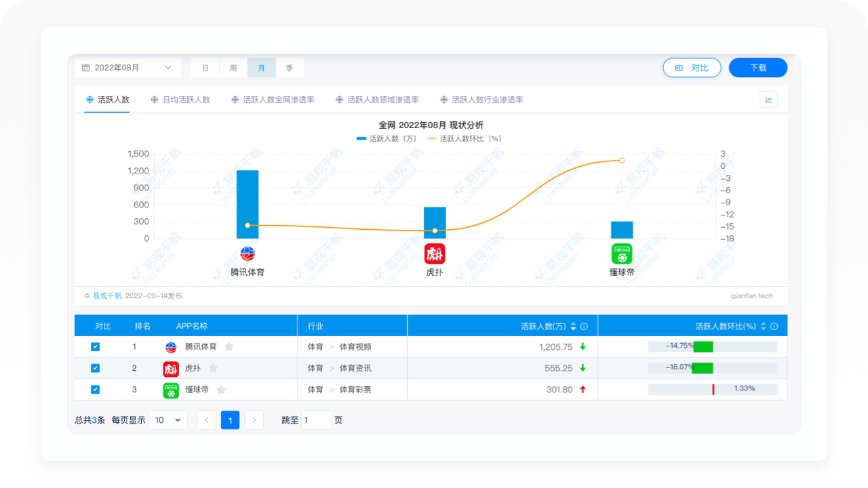Select the 活跃人数 tab
This screenshot has width=868, height=488.
pyautogui.click(x=107, y=100)
